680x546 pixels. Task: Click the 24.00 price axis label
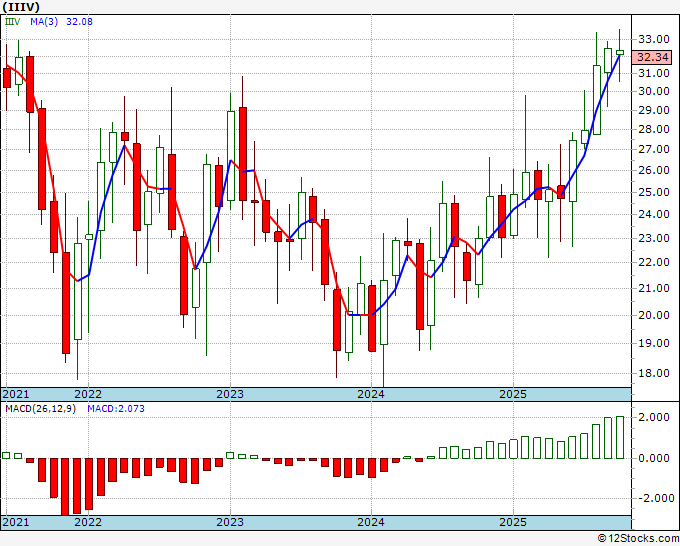654,214
